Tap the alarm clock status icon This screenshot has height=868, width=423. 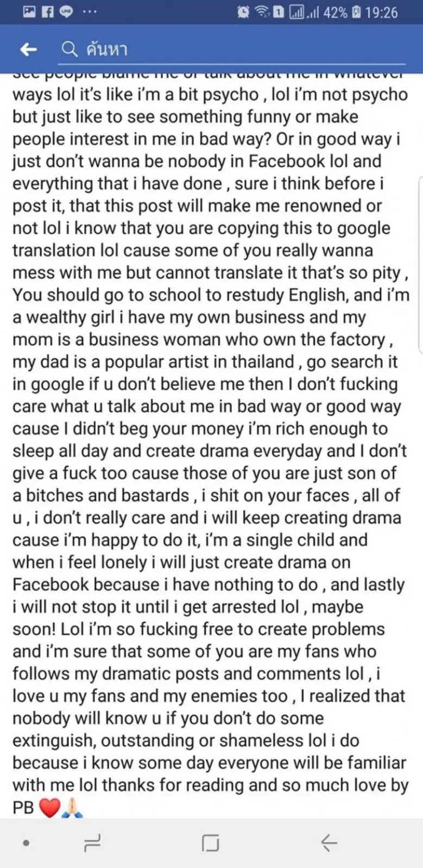click(x=244, y=12)
